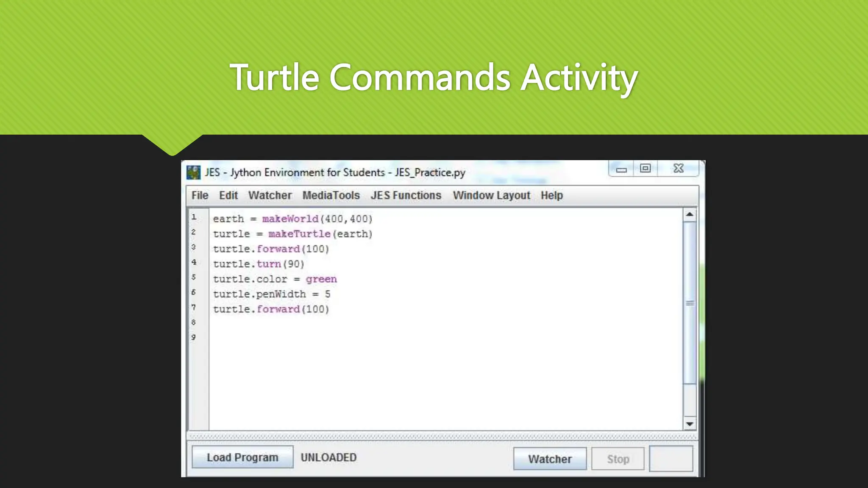Click the UNLOADED status label
The height and width of the screenshot is (488, 868).
[328, 457]
